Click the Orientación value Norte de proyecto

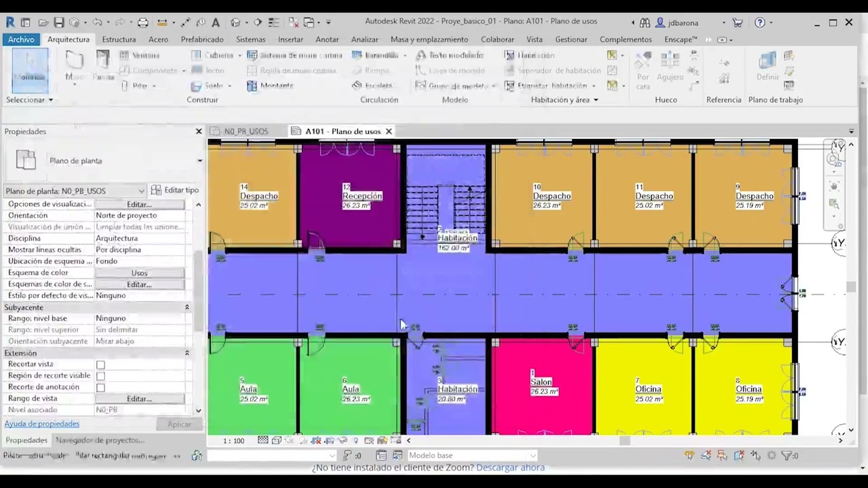pos(126,216)
